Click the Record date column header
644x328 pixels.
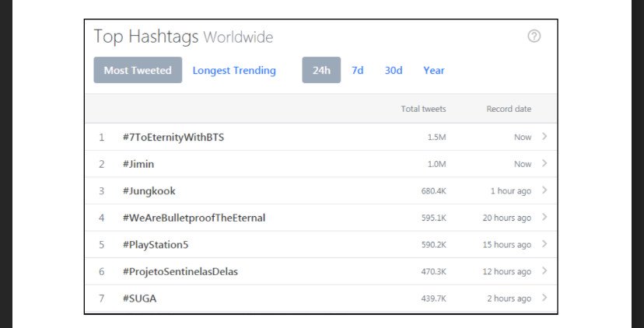[x=509, y=109]
